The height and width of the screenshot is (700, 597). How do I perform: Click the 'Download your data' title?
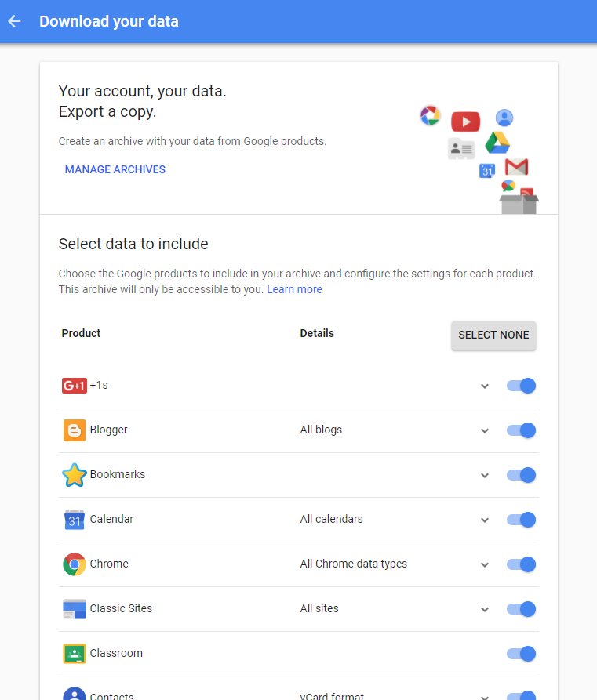point(109,21)
